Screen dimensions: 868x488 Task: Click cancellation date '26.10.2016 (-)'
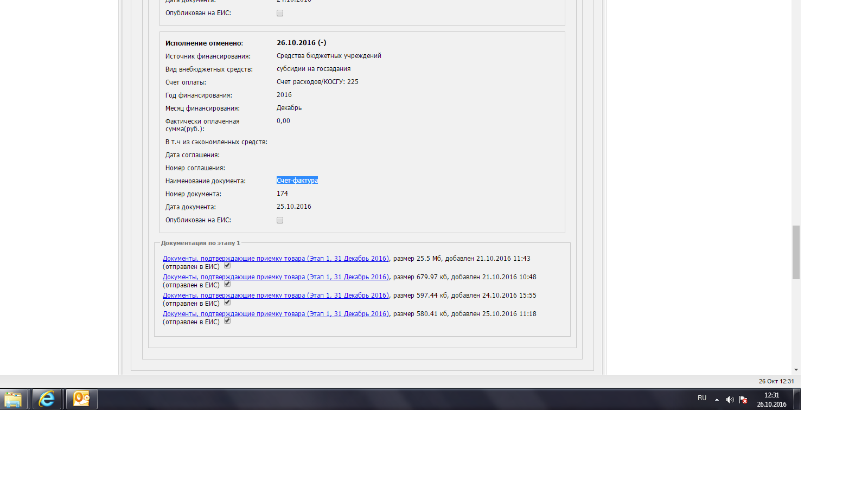302,43
